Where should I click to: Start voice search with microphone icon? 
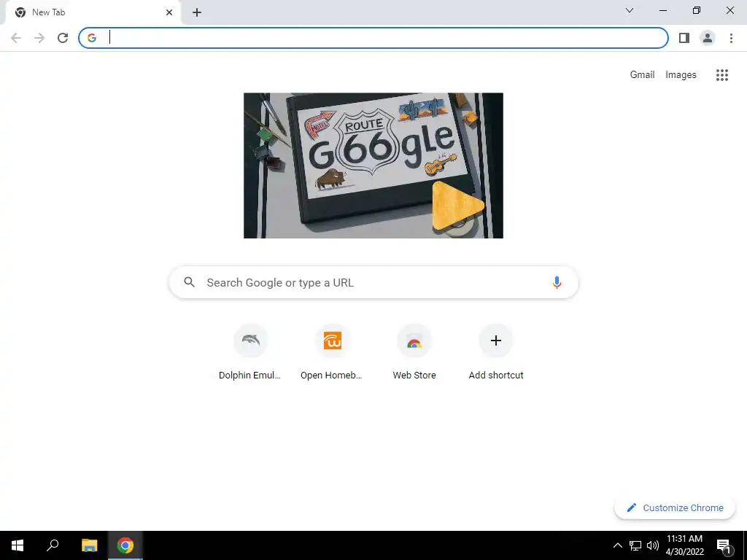click(x=557, y=282)
